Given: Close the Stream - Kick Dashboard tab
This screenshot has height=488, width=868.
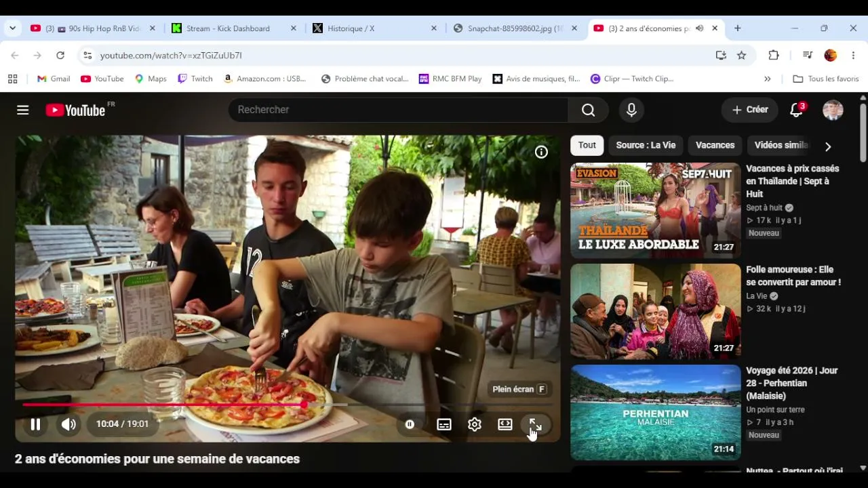Looking at the screenshot, I should [x=294, y=28].
